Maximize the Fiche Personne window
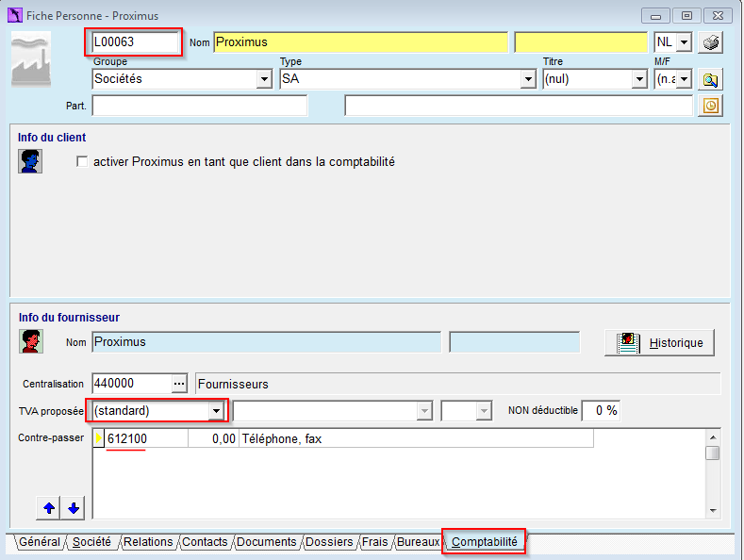Screen dimensions: 744x560 point(686,16)
